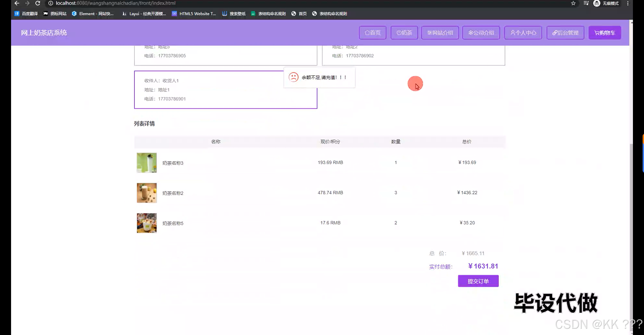Go to 首页 navigation tab
The width and height of the screenshot is (644, 335).
click(x=373, y=33)
